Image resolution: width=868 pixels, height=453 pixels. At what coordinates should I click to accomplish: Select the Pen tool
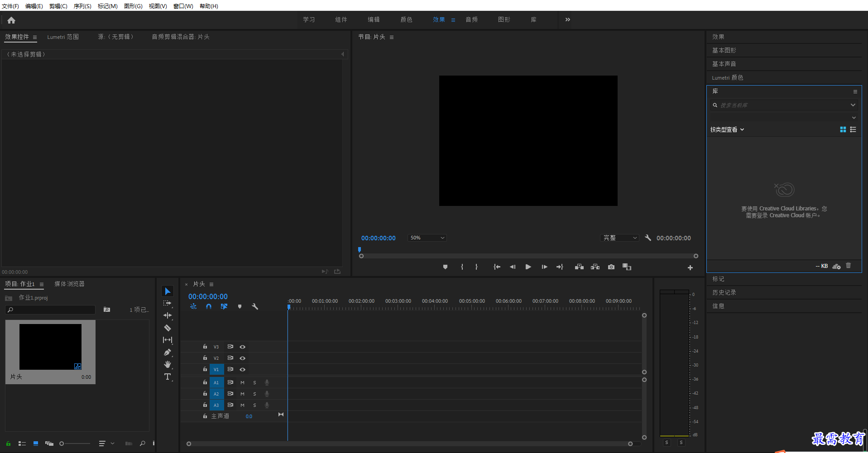click(x=168, y=352)
